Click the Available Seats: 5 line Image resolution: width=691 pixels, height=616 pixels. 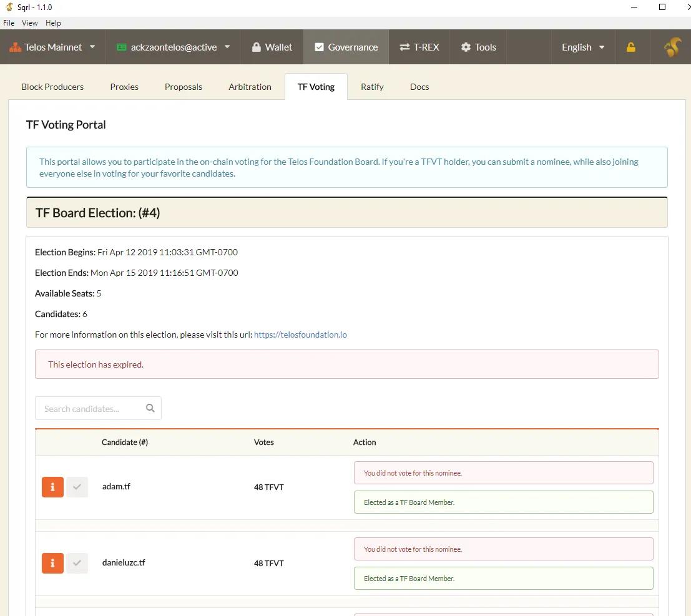pyautogui.click(x=68, y=293)
